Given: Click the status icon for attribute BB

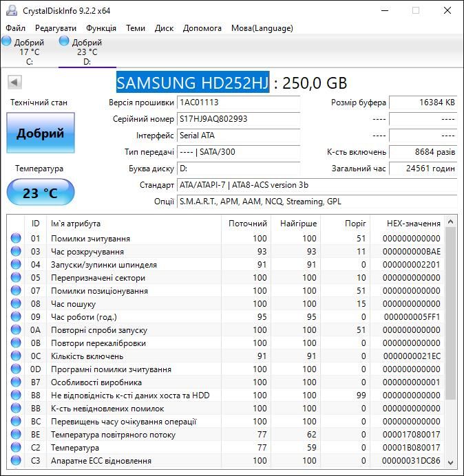Looking at the screenshot, I should (16, 408).
